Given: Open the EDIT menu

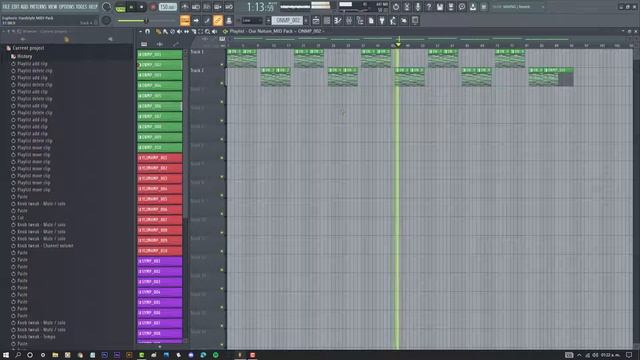Looking at the screenshot, I should [15, 7].
